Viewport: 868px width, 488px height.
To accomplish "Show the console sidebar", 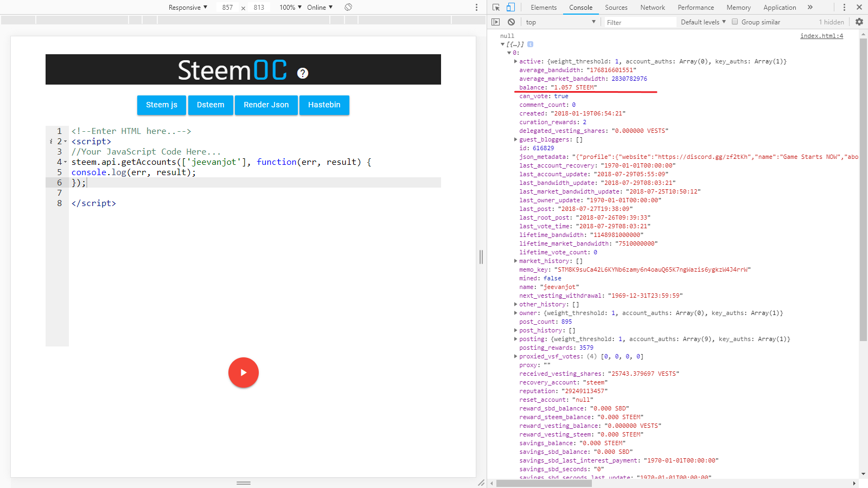I will coord(495,22).
